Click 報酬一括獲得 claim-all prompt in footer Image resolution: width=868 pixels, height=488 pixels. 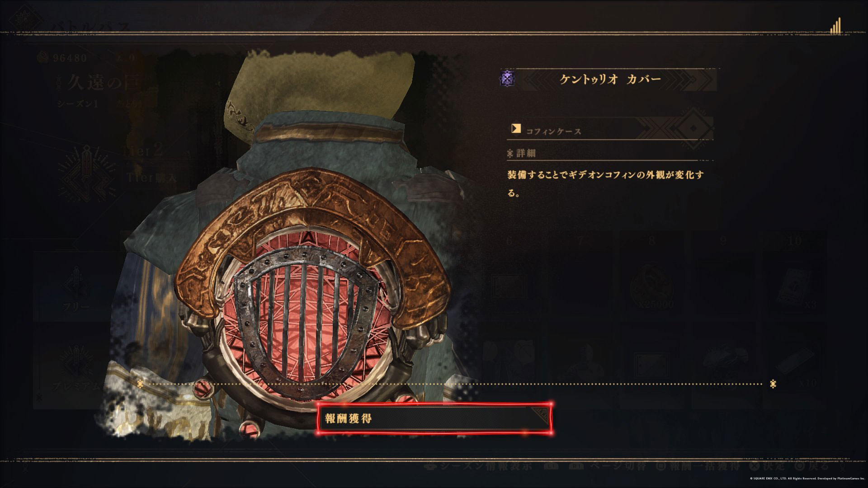[699, 466]
